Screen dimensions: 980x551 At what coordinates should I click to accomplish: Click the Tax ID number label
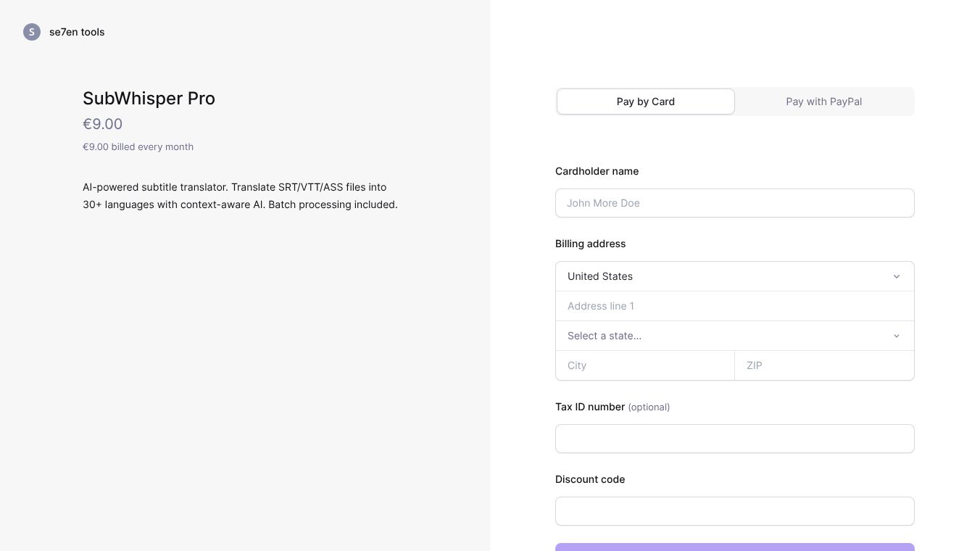590,407
